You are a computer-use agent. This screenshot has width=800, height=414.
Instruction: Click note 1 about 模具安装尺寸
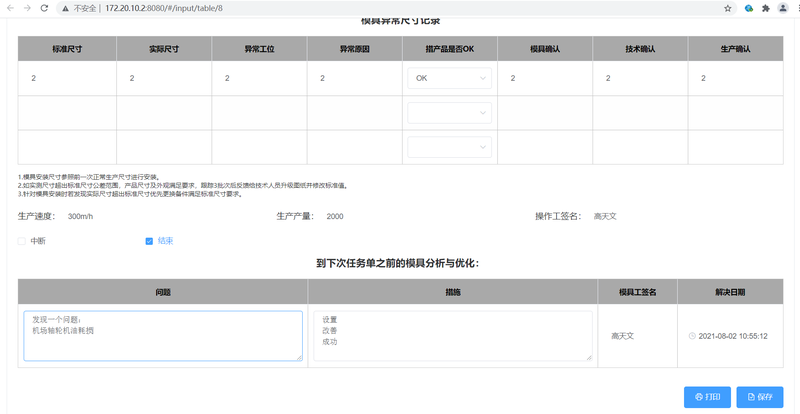89,177
